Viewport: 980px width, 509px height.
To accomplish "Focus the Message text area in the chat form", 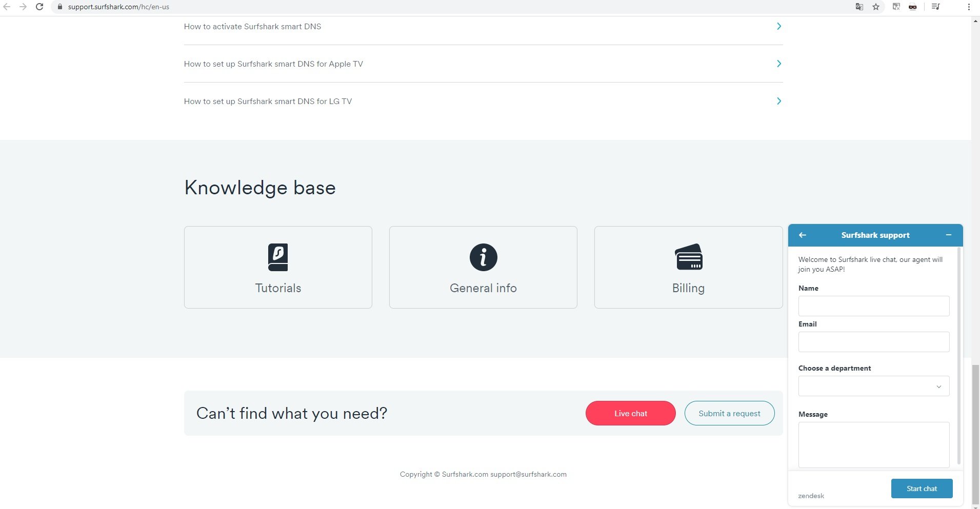I will click(874, 445).
